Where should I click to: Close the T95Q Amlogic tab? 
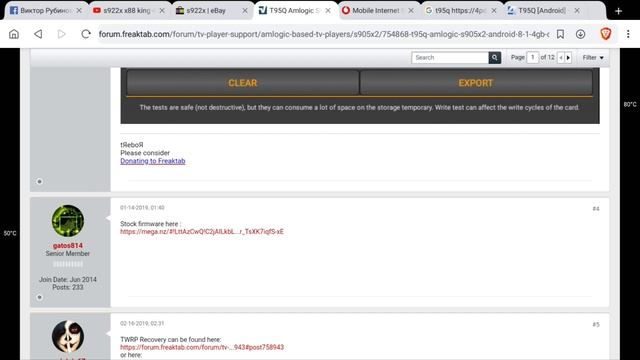(328, 11)
